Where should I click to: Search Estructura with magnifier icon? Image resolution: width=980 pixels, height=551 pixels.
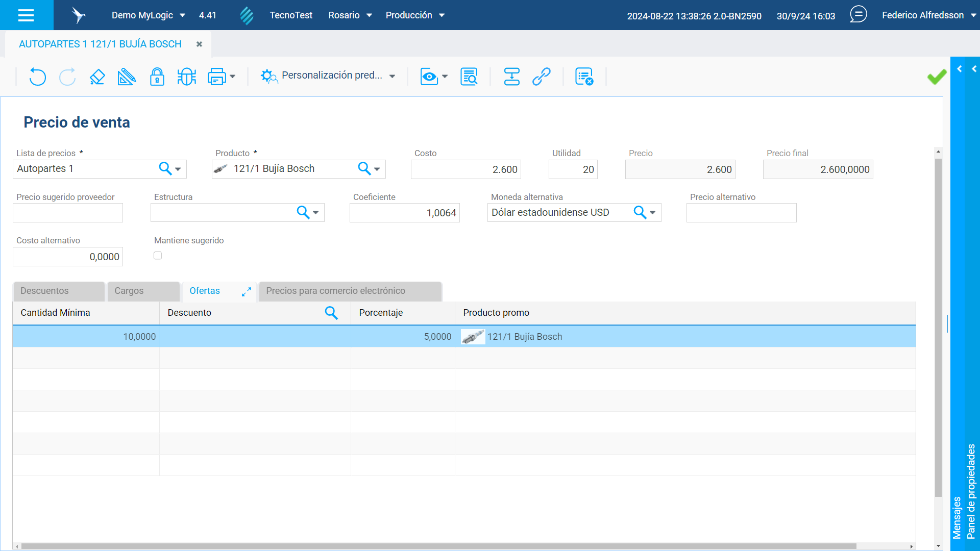[303, 212]
